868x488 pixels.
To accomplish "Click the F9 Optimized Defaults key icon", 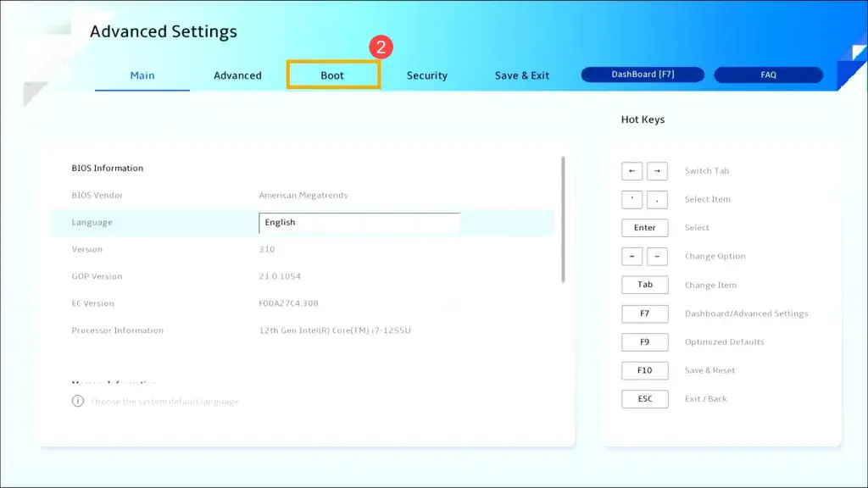I will 644,342.
